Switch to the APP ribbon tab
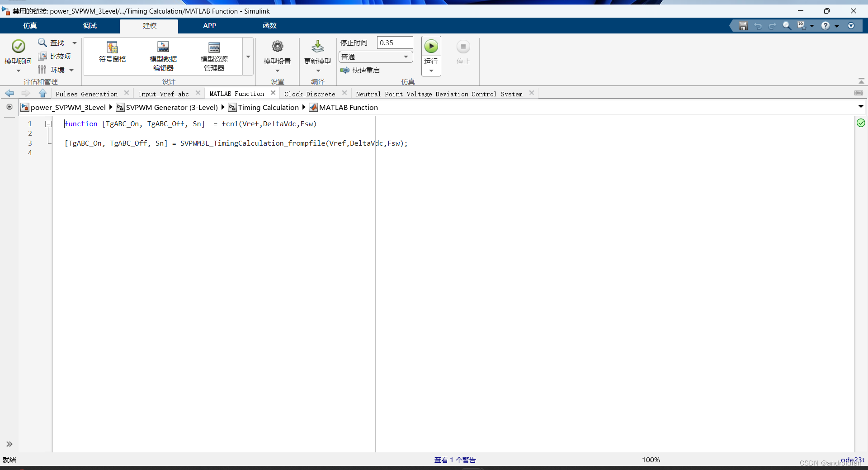 click(210, 26)
